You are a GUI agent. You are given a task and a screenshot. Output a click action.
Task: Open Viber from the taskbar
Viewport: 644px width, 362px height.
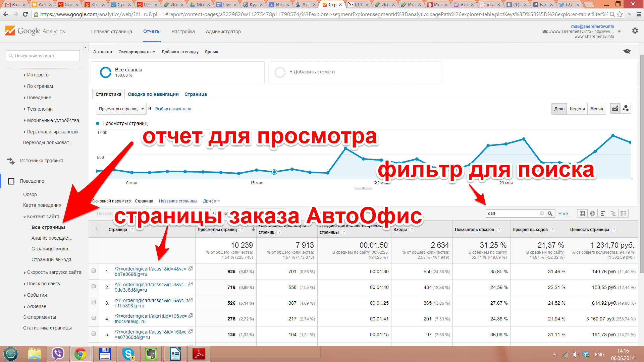point(58,354)
